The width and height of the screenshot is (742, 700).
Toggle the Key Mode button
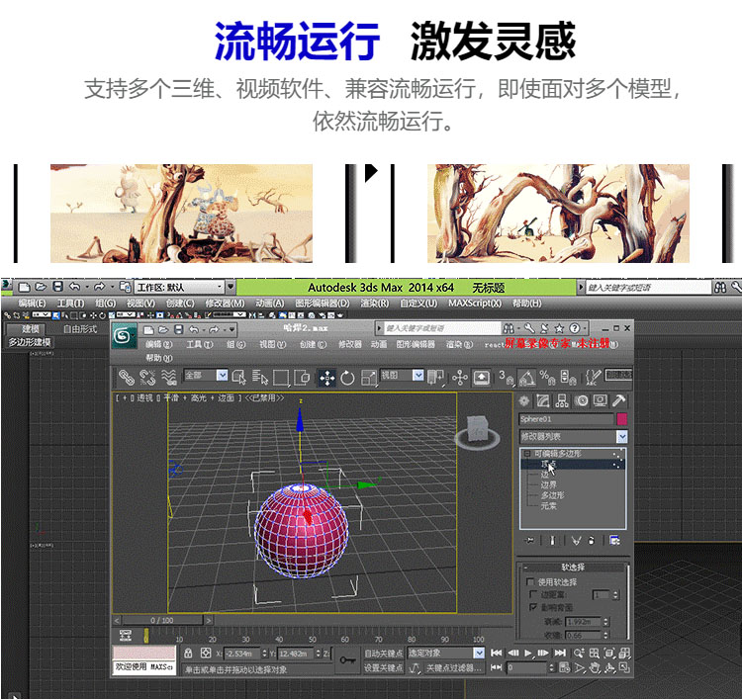coord(496,667)
